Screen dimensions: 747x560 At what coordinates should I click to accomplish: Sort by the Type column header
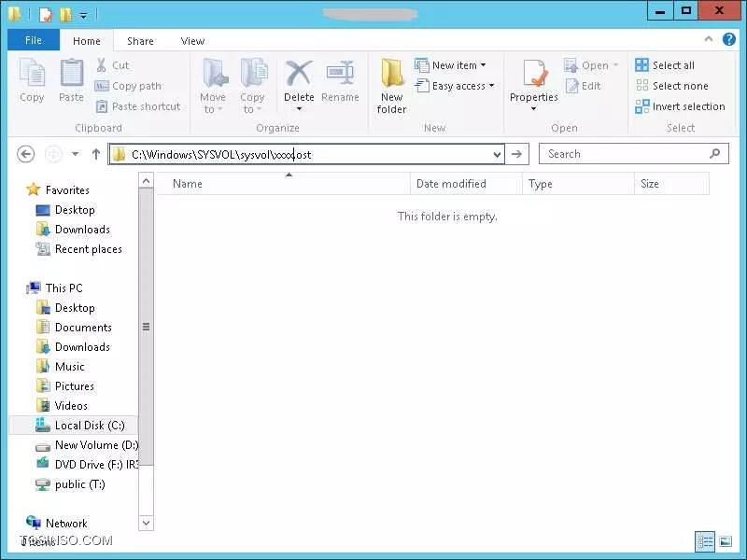coord(578,184)
